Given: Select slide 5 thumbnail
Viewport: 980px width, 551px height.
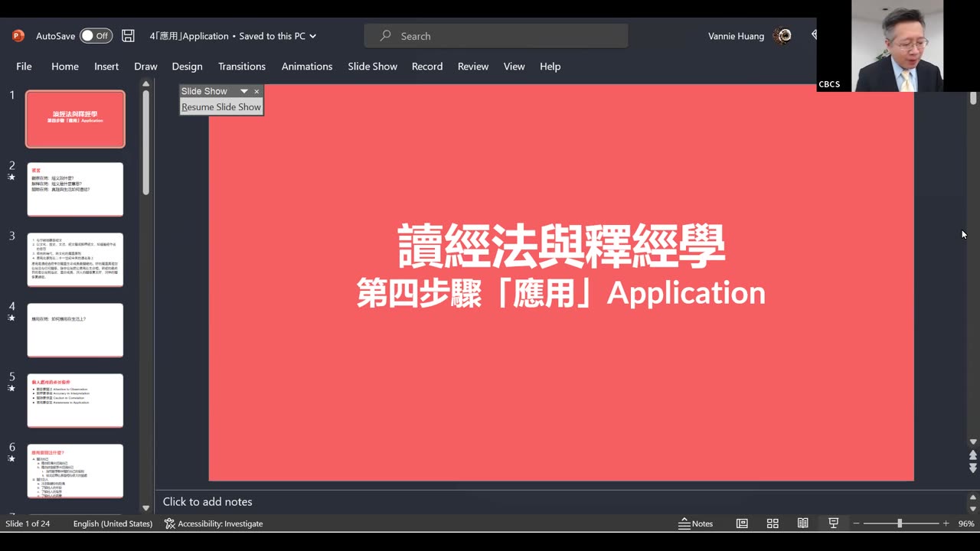Looking at the screenshot, I should tap(75, 400).
